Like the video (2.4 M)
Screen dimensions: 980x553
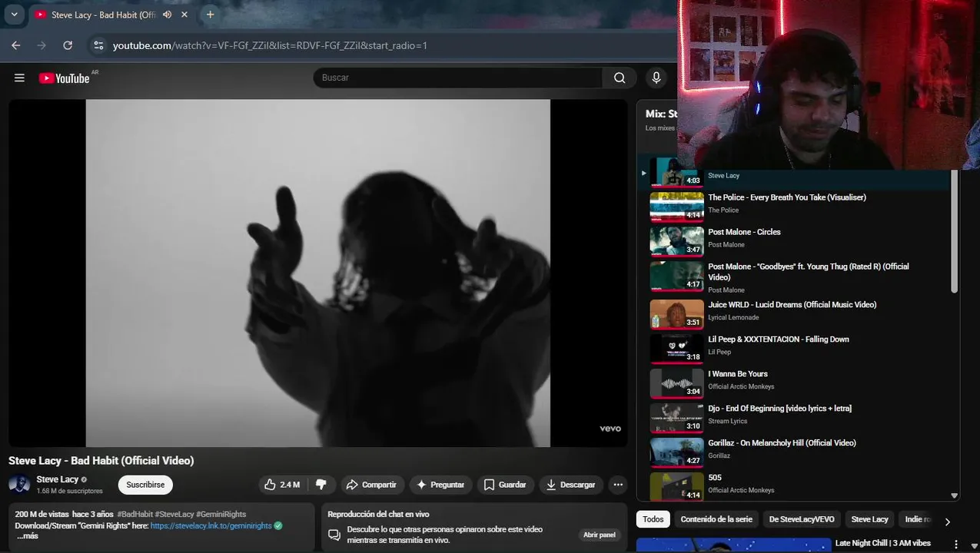(283, 485)
